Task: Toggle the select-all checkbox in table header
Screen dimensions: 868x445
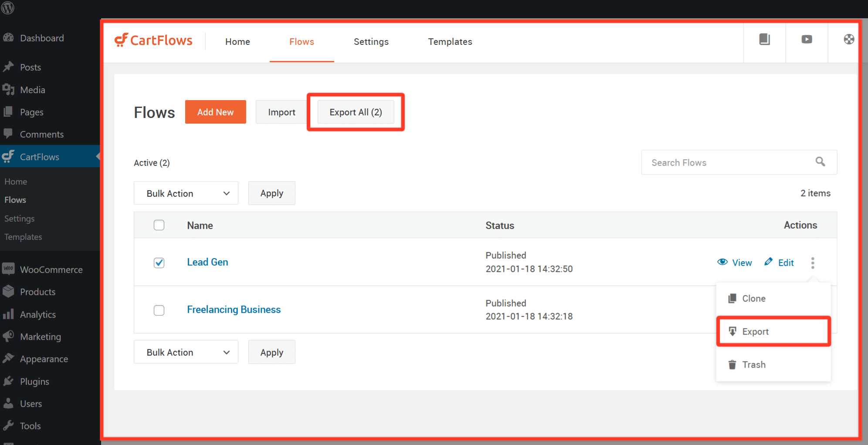Action: click(159, 225)
